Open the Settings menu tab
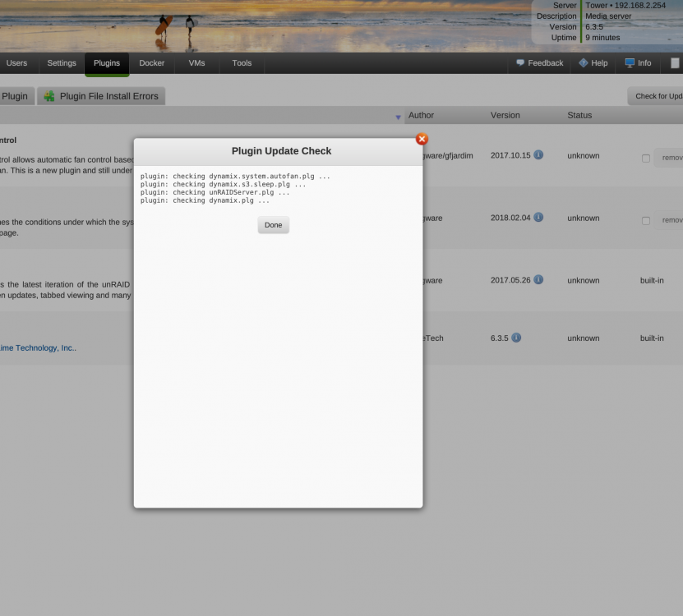The width and height of the screenshot is (683, 616). click(x=62, y=63)
